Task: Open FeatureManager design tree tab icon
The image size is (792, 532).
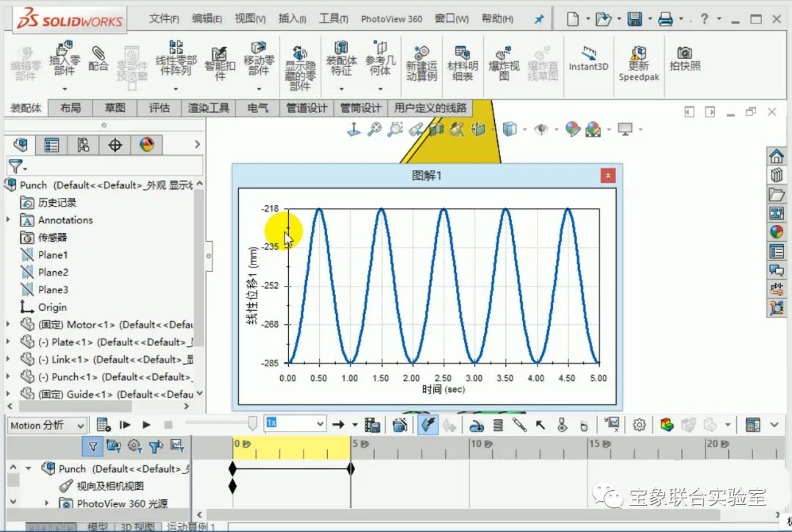Action: pyautogui.click(x=21, y=145)
